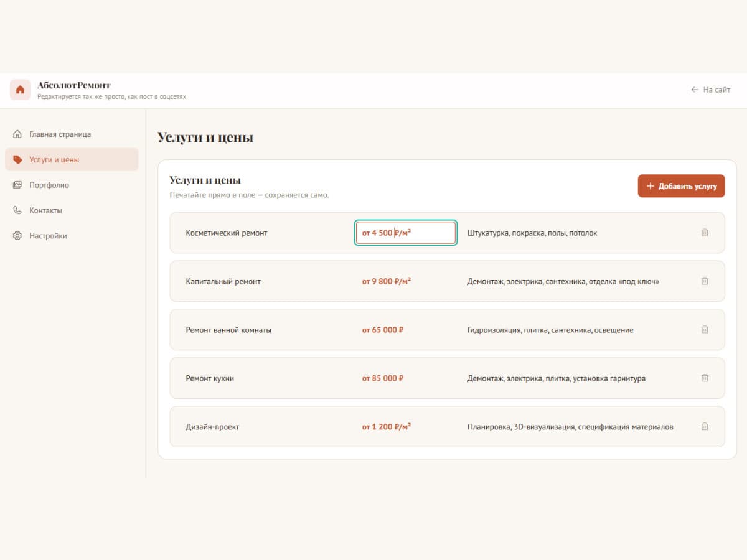This screenshot has height=560, width=747.
Task: Edit description Демонтаж, электрика, сантехника, отделка «под ключ»
Action: click(563, 281)
